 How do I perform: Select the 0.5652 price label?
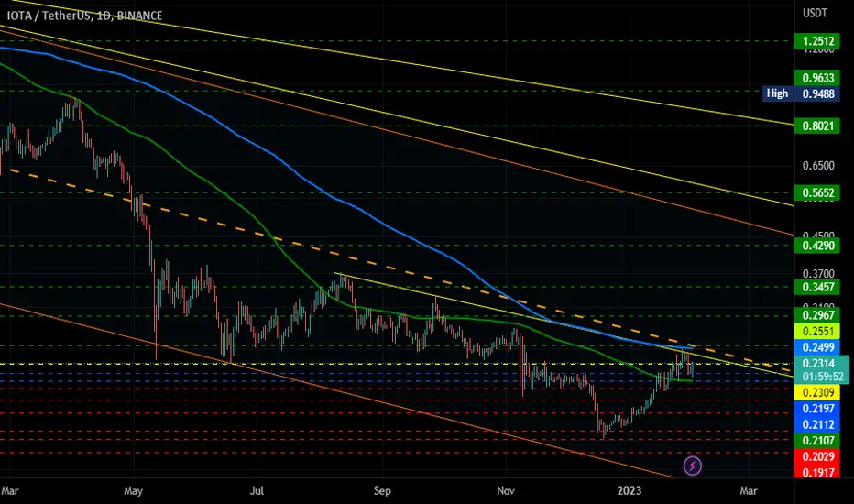(x=817, y=192)
